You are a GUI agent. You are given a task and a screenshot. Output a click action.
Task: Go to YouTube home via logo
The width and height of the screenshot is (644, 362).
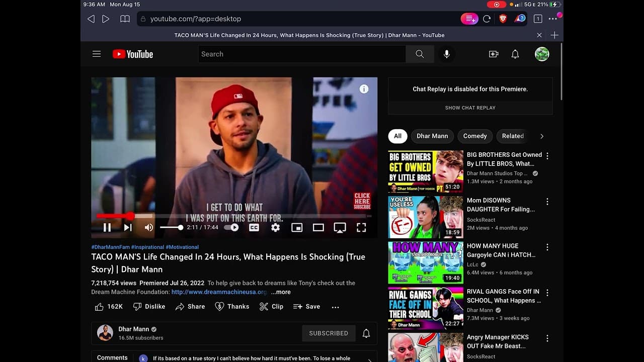click(x=133, y=54)
